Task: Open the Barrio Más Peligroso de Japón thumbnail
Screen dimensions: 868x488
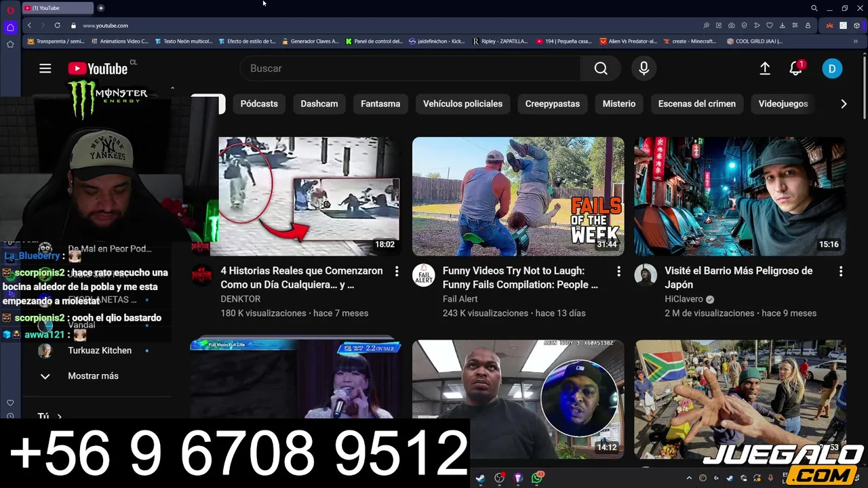Action: [x=740, y=196]
